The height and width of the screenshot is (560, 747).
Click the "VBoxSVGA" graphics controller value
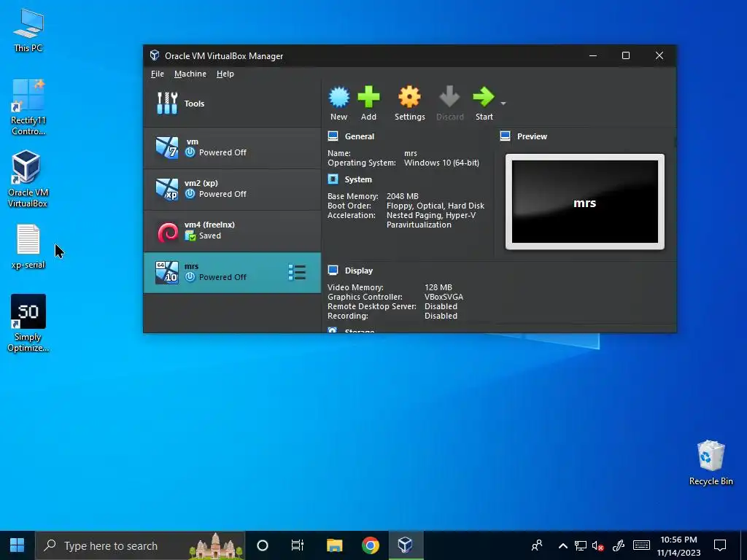coord(444,297)
